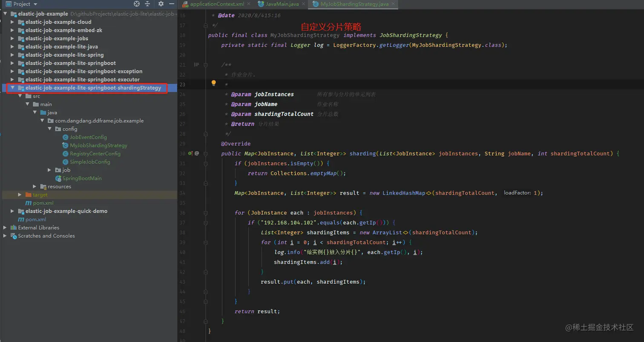
Task: Click the com.dangdang.ddframe.job.example package icon
Action: (x=51, y=121)
